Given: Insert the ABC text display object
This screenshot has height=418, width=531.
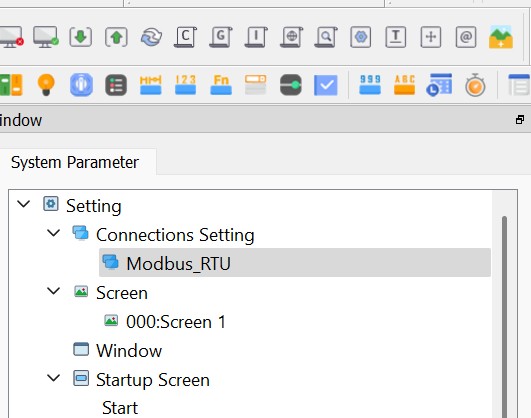Looking at the screenshot, I should (x=404, y=85).
